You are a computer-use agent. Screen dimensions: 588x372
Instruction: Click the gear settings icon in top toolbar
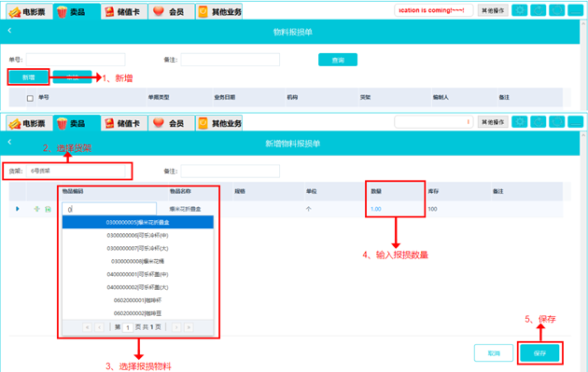(519, 10)
